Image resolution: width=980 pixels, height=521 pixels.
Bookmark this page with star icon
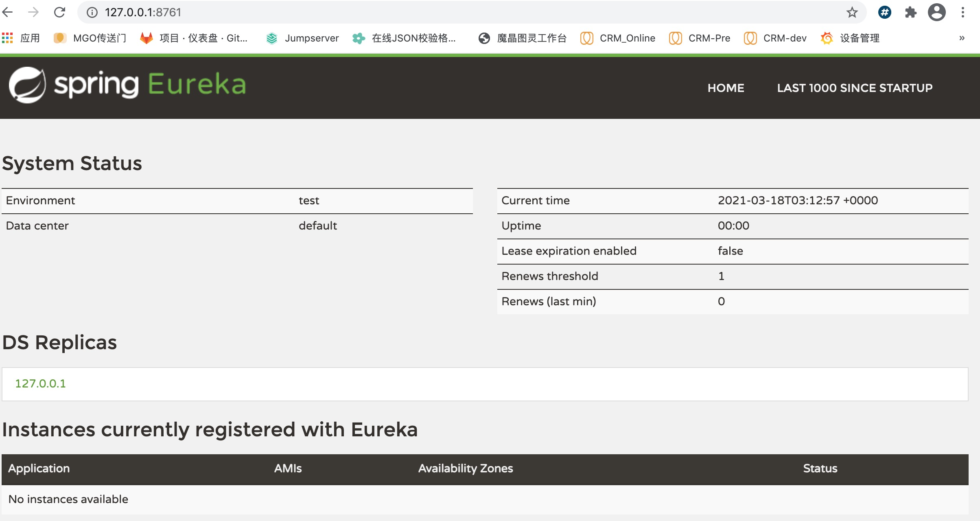pyautogui.click(x=852, y=12)
